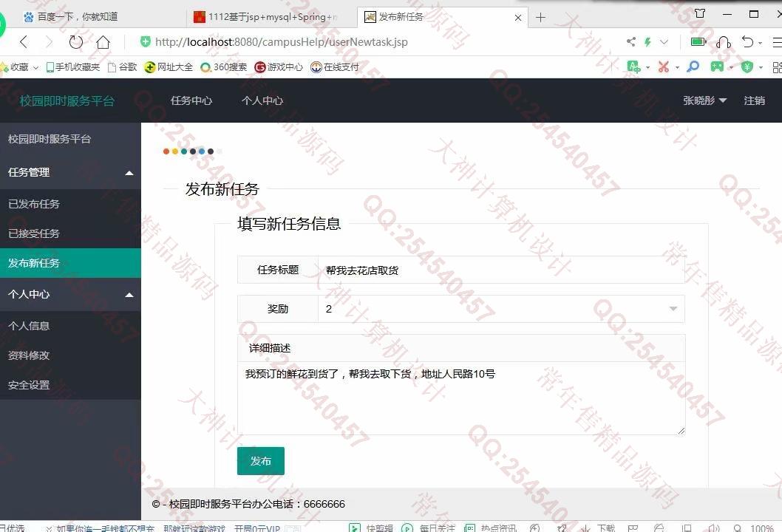782x532 pixels.
Task: Click the 校园即时服务平台 logo in navbar
Action: click(x=67, y=100)
